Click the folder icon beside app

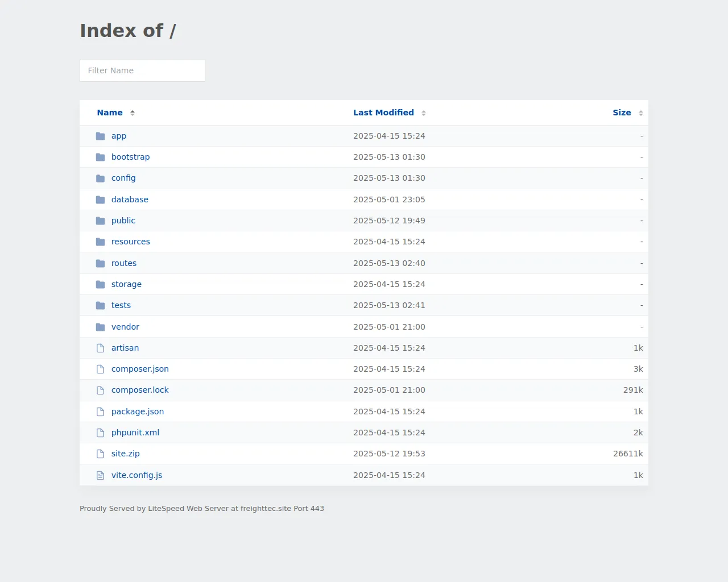(x=101, y=136)
